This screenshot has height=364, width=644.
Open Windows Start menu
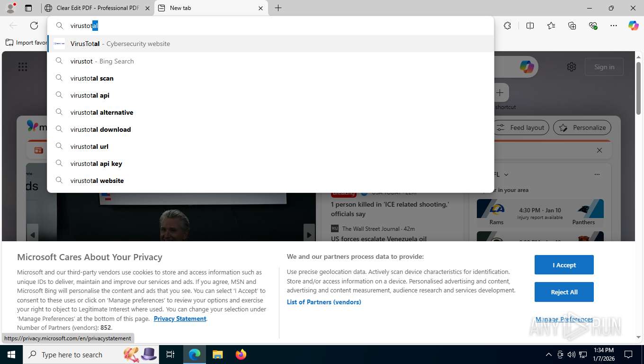pyautogui.click(x=11, y=355)
